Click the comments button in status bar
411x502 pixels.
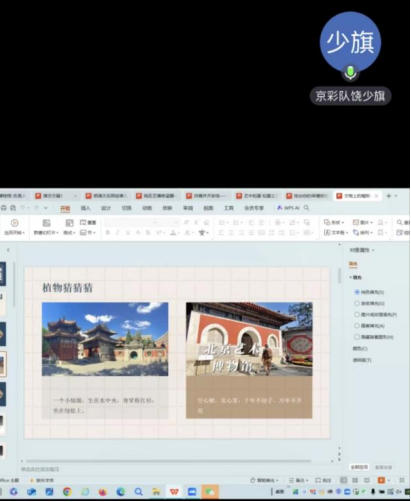pyautogui.click(x=323, y=480)
